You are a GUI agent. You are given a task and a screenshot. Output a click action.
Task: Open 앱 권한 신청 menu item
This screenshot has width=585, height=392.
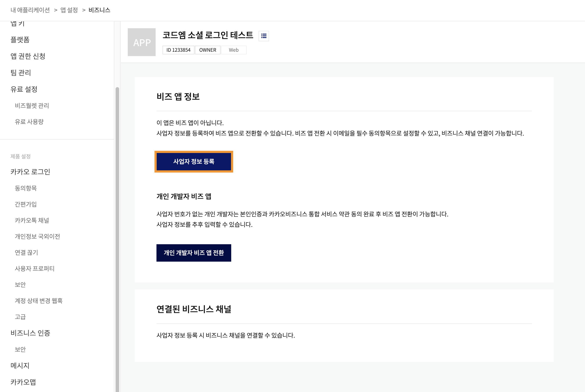coord(28,56)
